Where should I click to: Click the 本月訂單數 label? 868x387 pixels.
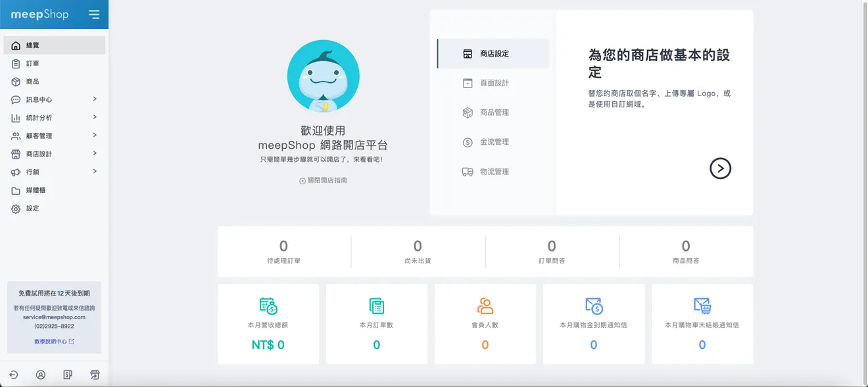(377, 325)
